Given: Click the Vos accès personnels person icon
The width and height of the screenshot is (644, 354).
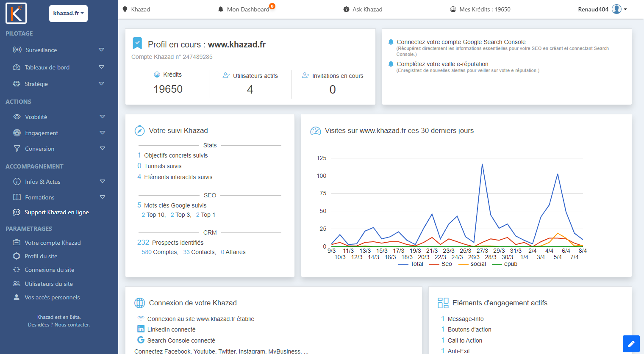Looking at the screenshot, I should click(x=17, y=297).
